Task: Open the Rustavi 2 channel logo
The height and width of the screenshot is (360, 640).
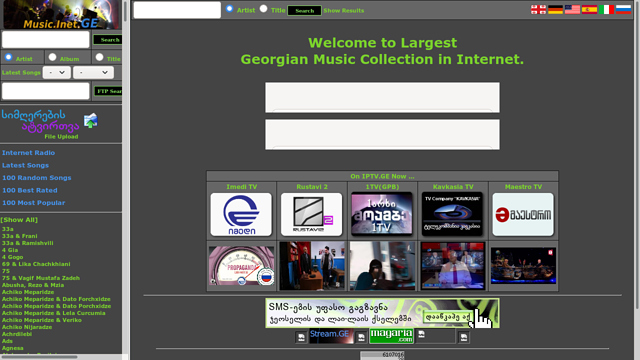Action: pyautogui.click(x=311, y=214)
